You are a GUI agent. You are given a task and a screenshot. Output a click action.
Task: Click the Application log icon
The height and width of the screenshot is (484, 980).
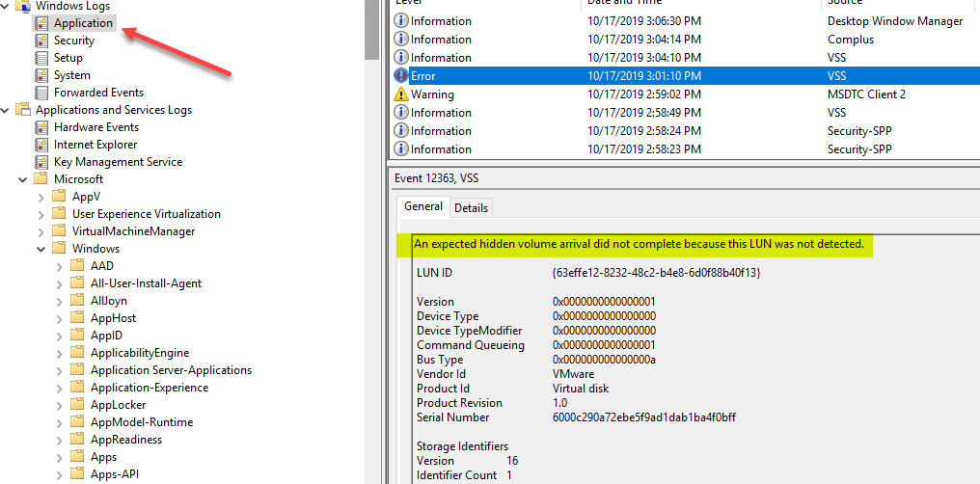[x=41, y=24]
